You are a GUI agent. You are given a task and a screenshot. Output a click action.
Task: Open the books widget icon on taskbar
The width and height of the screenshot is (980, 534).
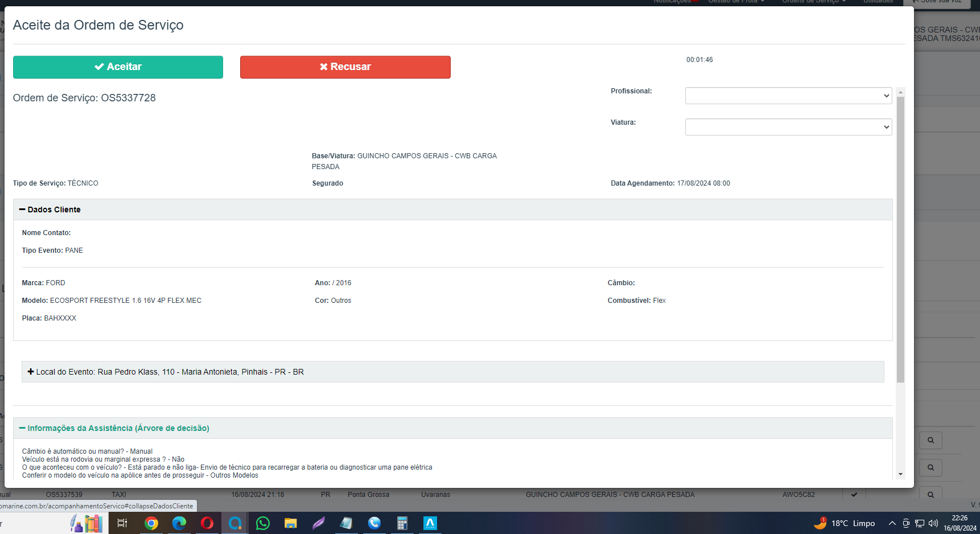tap(87, 523)
